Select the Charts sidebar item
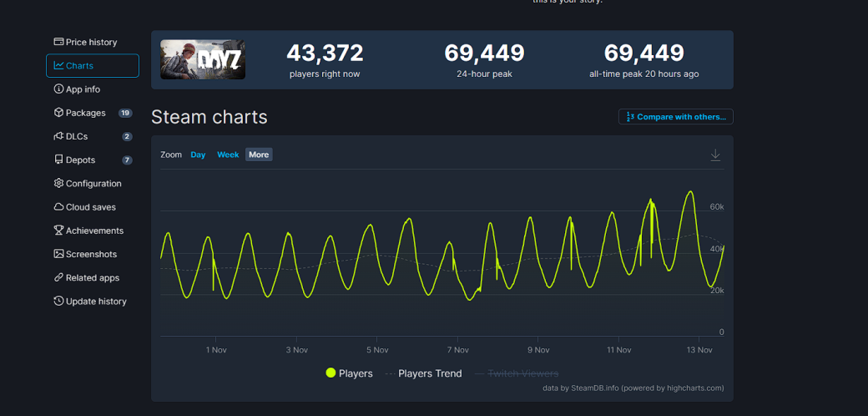The image size is (868, 416). point(93,65)
